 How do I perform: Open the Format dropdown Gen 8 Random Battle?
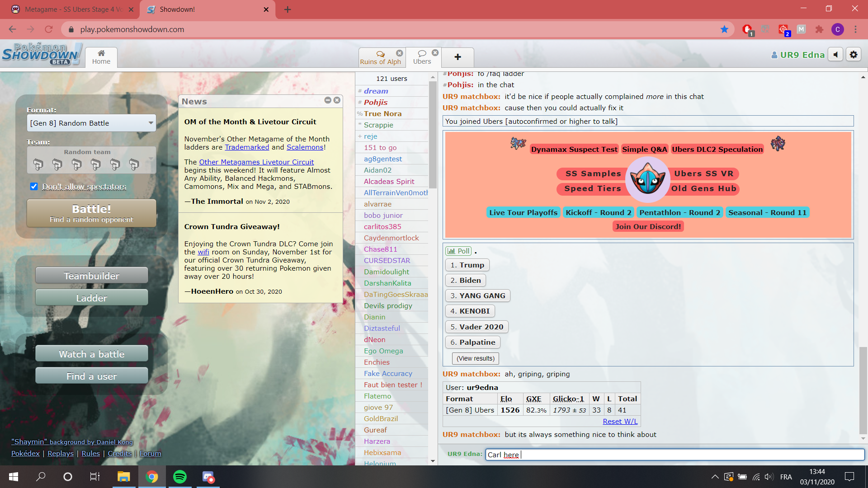[91, 123]
